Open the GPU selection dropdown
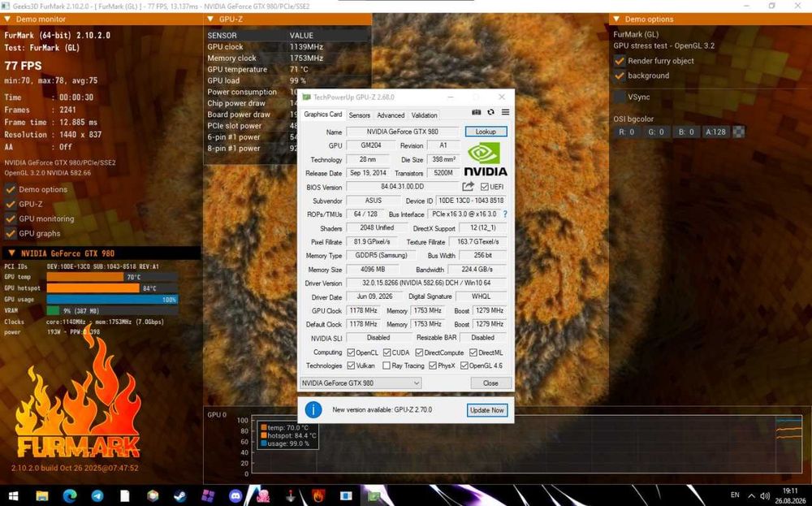812x506 pixels. tap(361, 383)
